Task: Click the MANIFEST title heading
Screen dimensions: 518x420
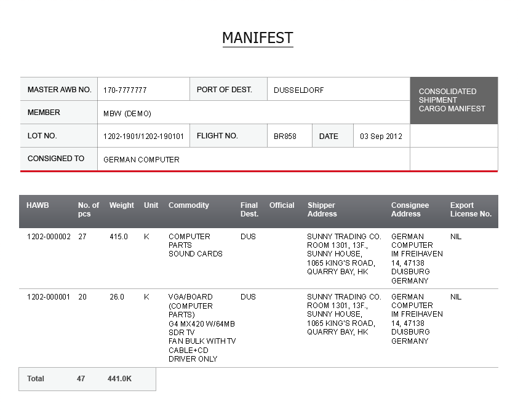Action: coord(258,38)
